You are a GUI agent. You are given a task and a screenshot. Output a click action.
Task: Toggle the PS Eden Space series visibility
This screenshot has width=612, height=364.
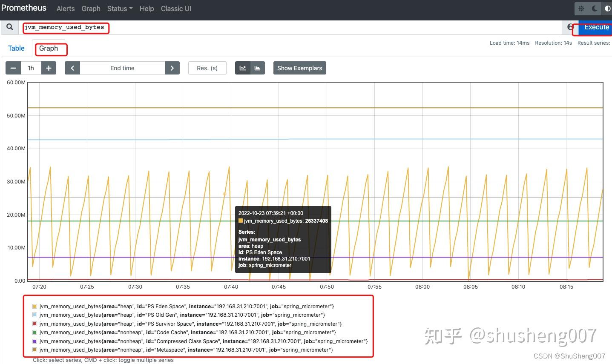coord(35,306)
